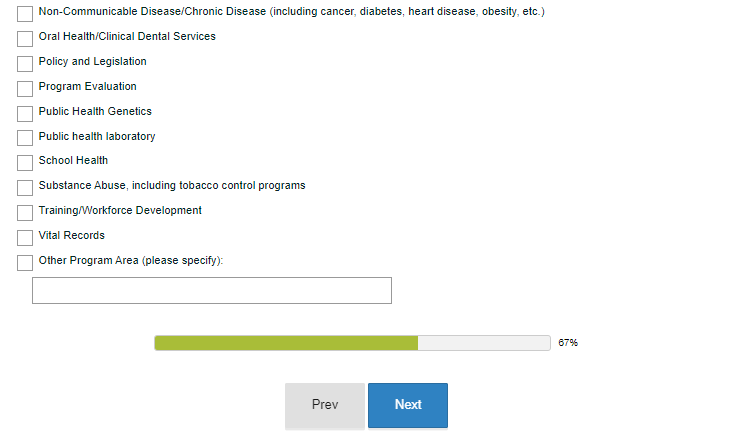Click the Policy and Legislation label
The image size is (739, 445).
tap(92, 62)
